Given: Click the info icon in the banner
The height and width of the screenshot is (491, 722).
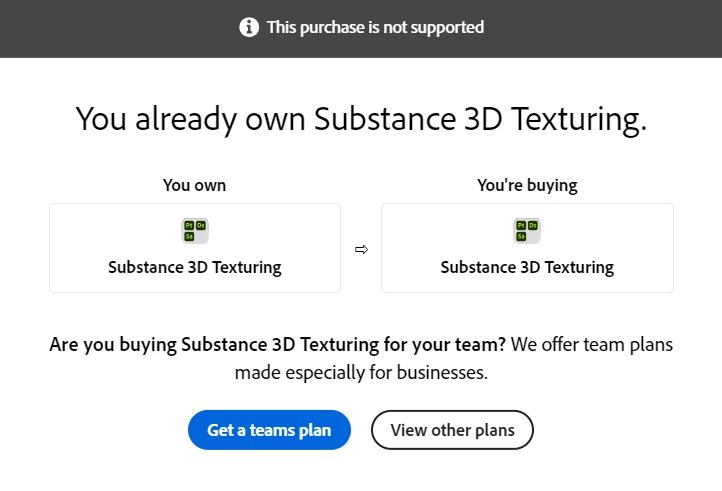Looking at the screenshot, I should tap(249, 27).
